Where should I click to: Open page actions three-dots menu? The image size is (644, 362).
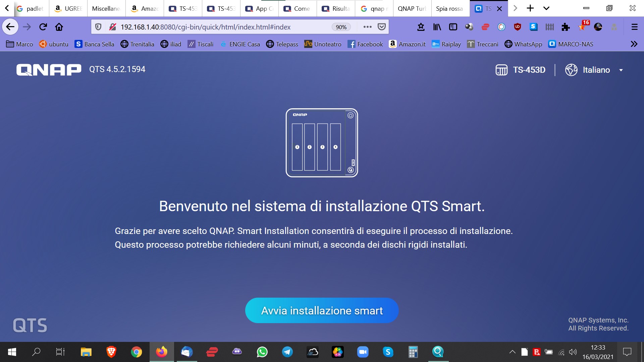coord(367,27)
